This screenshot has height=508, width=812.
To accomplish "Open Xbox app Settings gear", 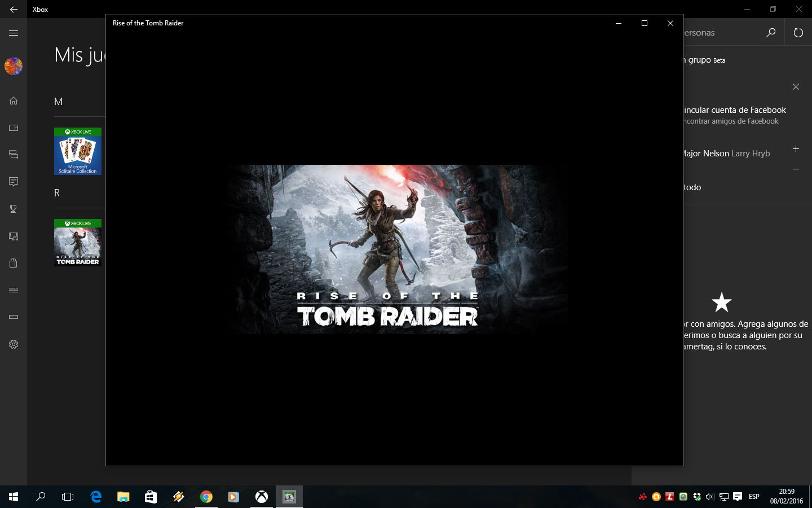I will (14, 344).
